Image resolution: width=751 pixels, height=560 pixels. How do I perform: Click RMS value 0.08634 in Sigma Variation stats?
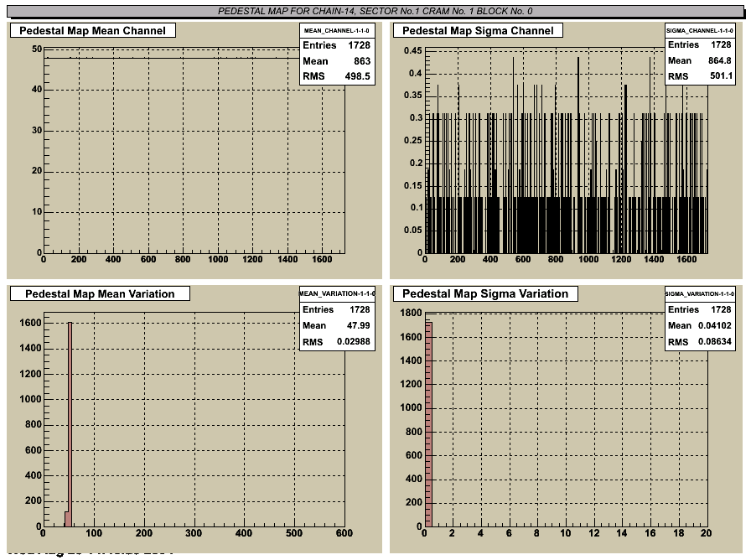pyautogui.click(x=715, y=341)
